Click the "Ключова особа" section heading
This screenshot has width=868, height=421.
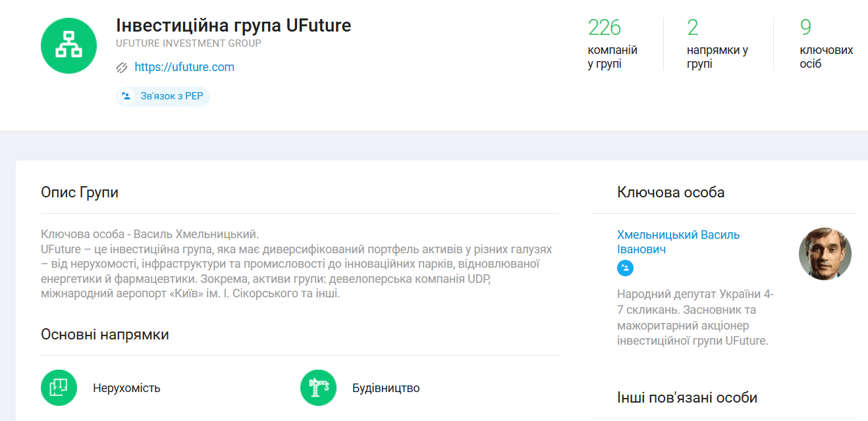[670, 193]
